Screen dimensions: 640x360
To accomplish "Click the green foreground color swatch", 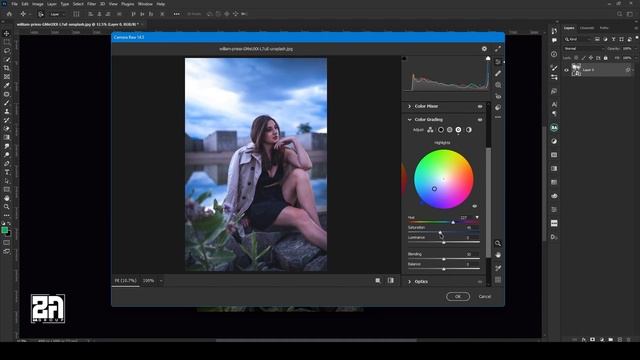I will coord(4,230).
